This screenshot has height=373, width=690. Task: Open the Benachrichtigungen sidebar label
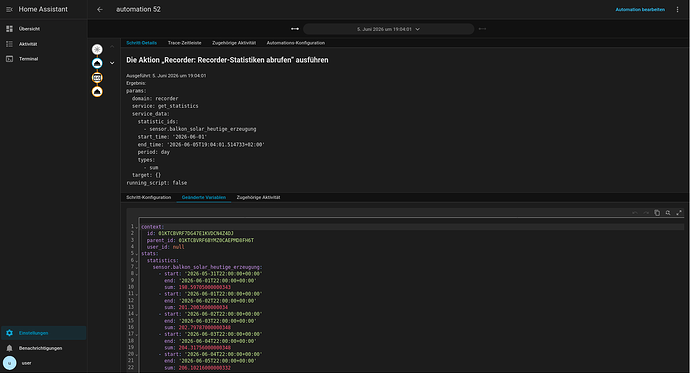pyautogui.click(x=40, y=348)
